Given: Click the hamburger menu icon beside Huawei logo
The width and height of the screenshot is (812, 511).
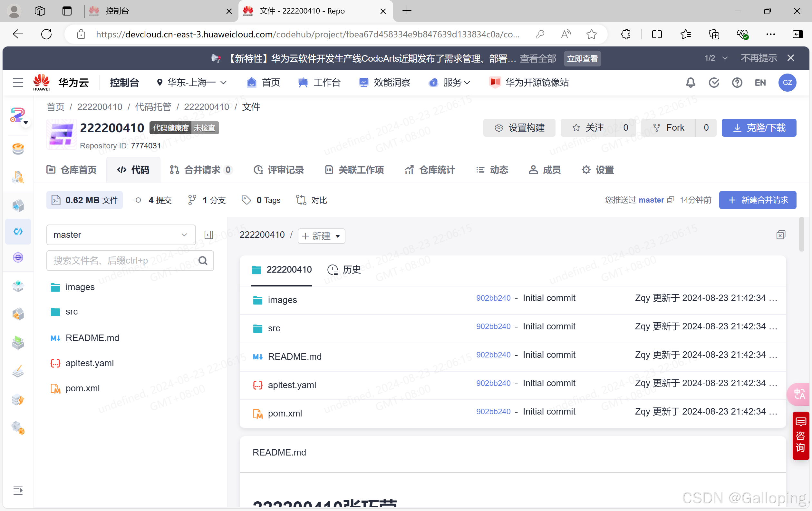Looking at the screenshot, I should [18, 83].
